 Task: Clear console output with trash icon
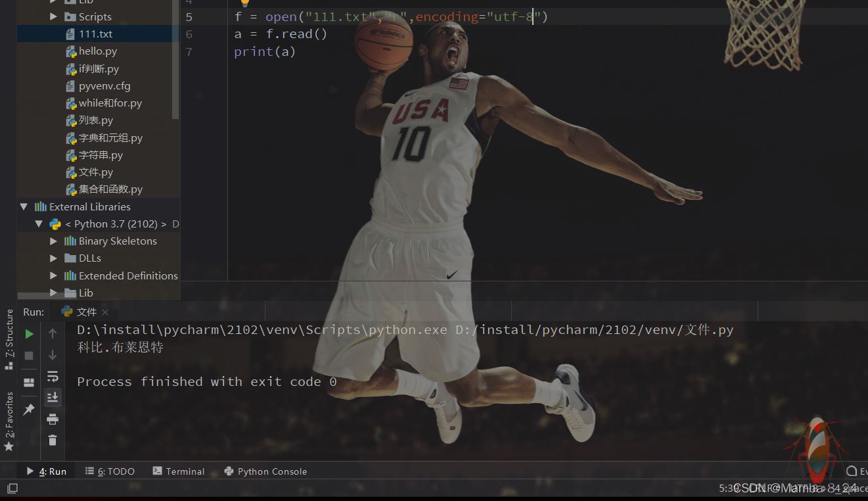[x=53, y=440]
